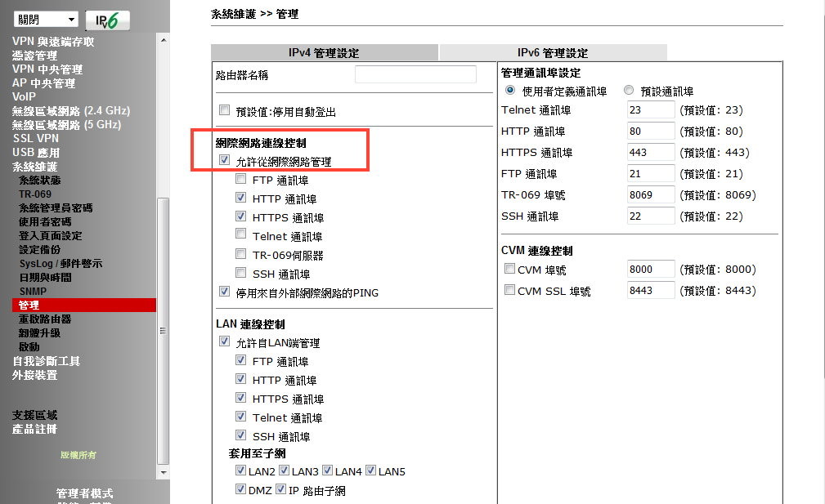Enable the CVM SSL 埠號 checkbox
This screenshot has width=825, height=504.
click(x=510, y=291)
